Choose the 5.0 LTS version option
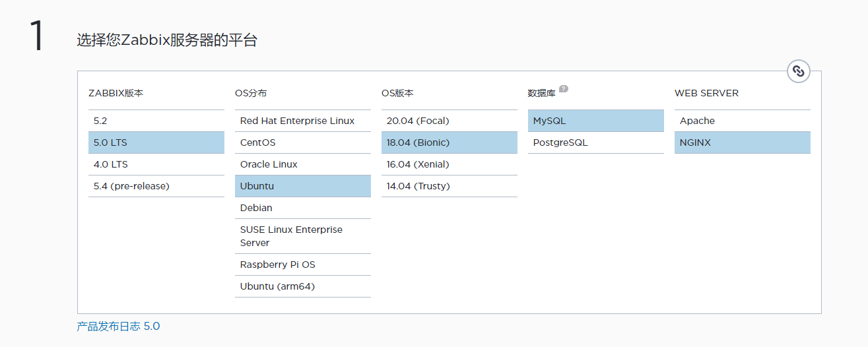 156,142
